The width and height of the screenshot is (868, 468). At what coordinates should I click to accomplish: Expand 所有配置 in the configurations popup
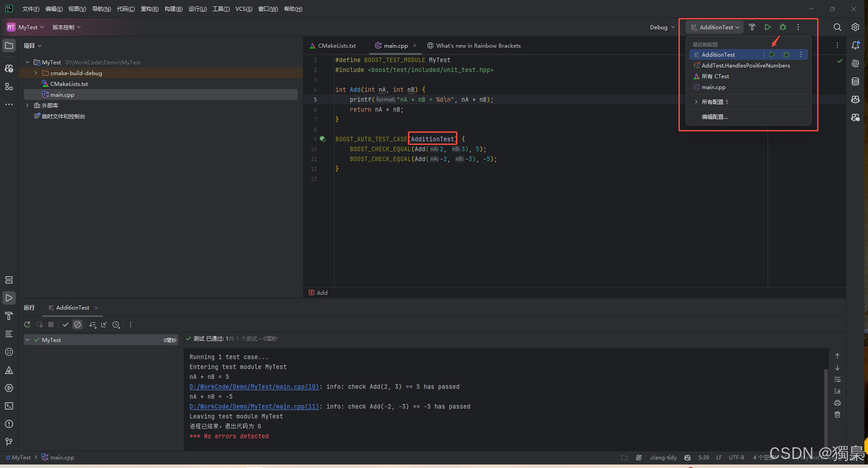point(696,102)
